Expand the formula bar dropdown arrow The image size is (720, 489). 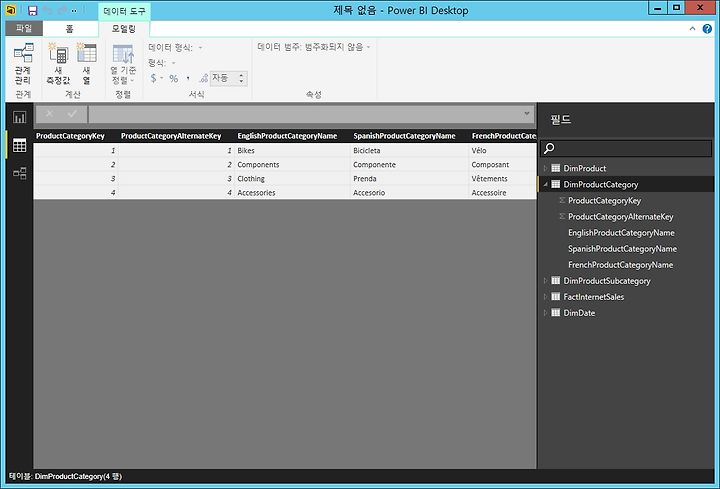tap(527, 113)
